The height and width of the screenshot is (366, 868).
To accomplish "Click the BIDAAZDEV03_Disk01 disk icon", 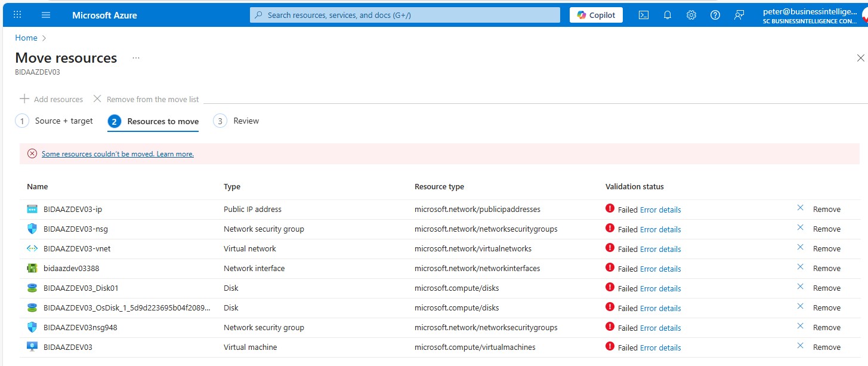I will (32, 288).
